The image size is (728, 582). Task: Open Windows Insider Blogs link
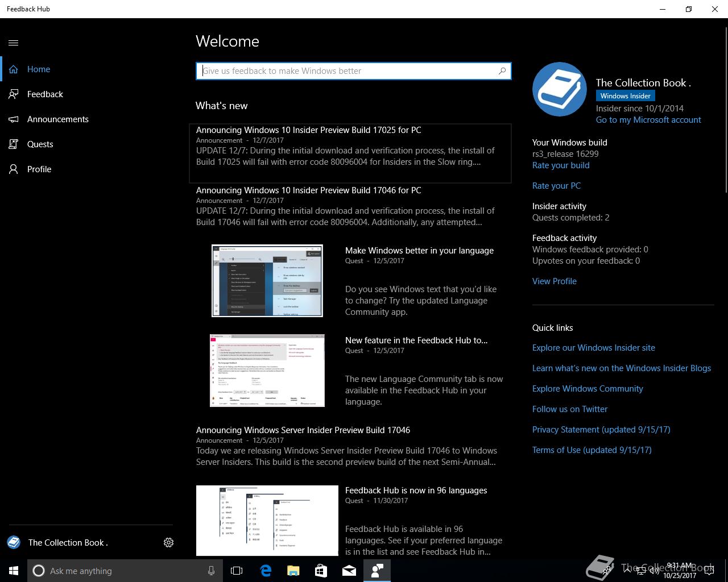[x=622, y=368]
